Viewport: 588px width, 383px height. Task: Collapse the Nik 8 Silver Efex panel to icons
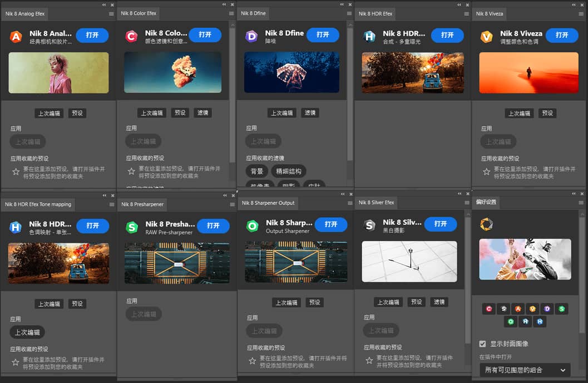click(459, 194)
